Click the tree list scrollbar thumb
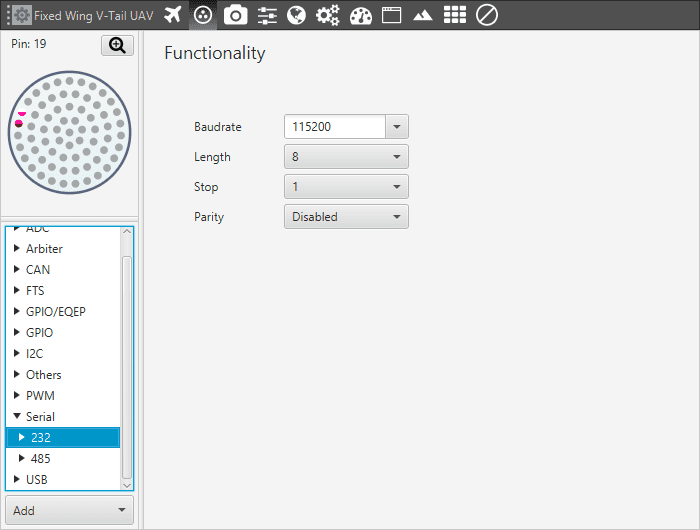 click(127, 367)
